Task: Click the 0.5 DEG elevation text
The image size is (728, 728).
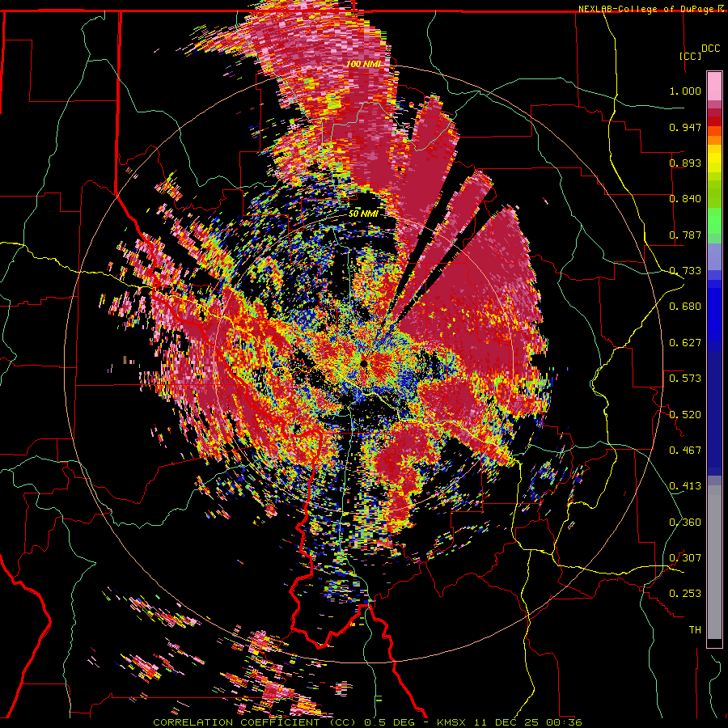Action: [392, 722]
